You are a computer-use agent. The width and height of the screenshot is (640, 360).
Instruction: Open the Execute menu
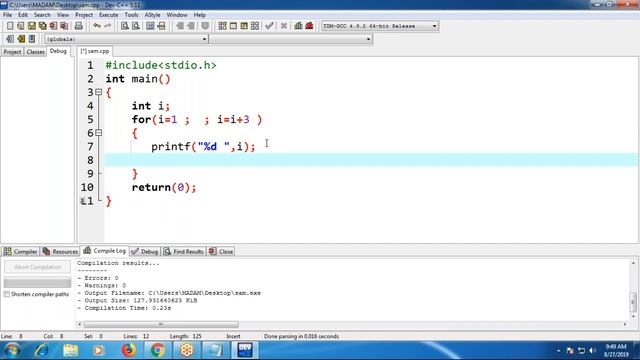(x=109, y=15)
